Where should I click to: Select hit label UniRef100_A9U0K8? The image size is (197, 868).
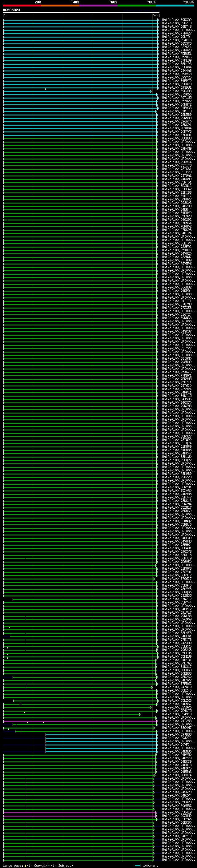177,84
